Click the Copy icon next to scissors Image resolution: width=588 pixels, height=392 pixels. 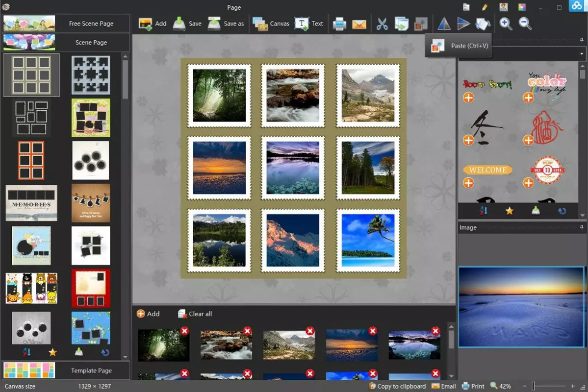coord(401,24)
